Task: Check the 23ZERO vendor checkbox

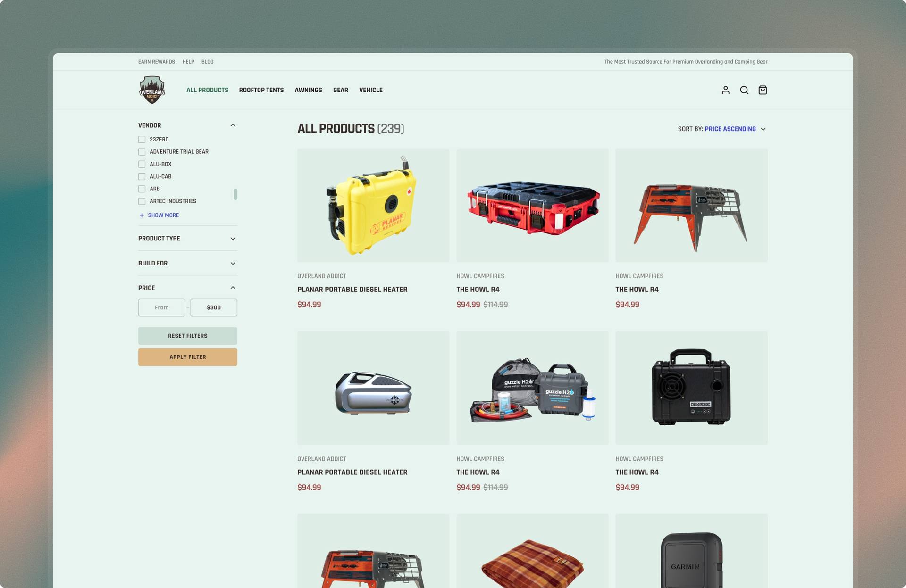Action: point(142,139)
